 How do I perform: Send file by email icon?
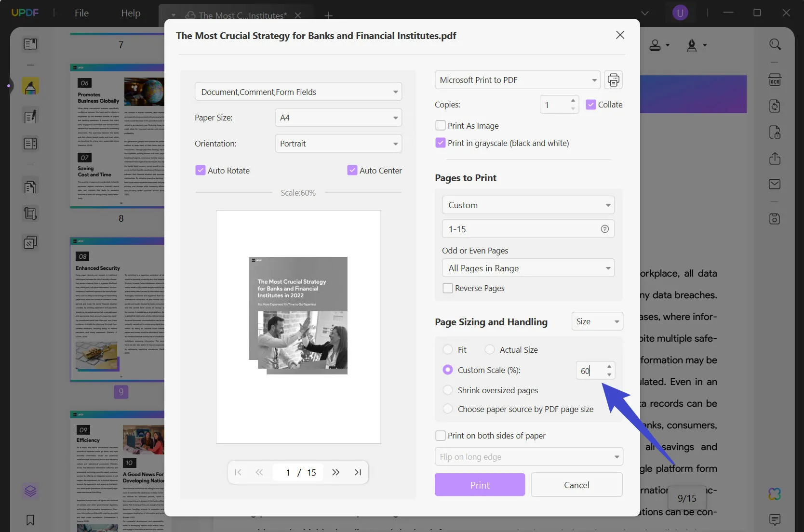pyautogui.click(x=774, y=184)
